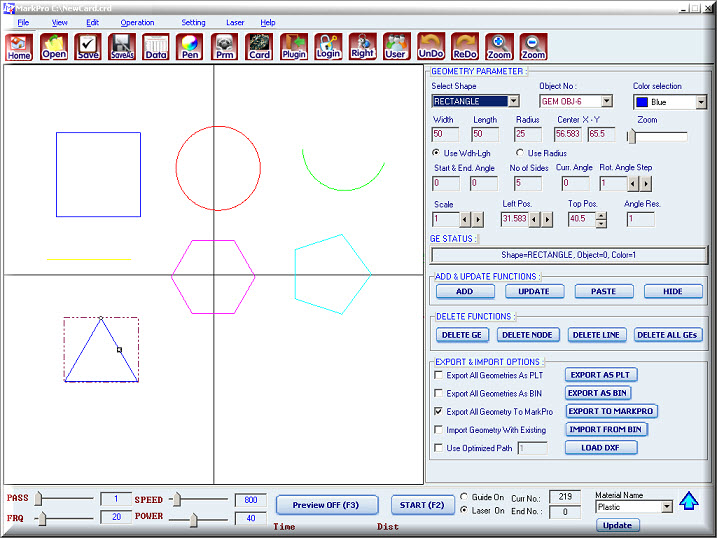This screenshot has width=717, height=538.
Task: Open the Card toolbar icon
Action: coord(259,47)
